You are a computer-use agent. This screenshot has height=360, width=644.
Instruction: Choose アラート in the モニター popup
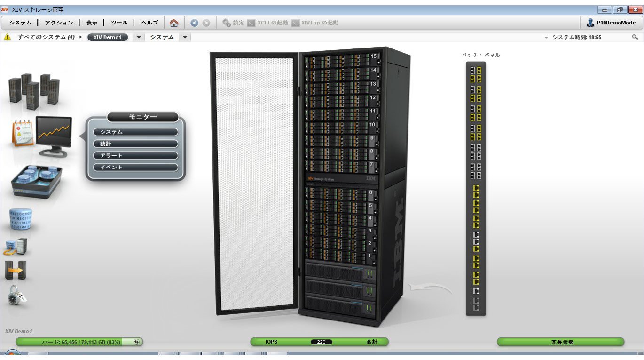click(x=135, y=156)
